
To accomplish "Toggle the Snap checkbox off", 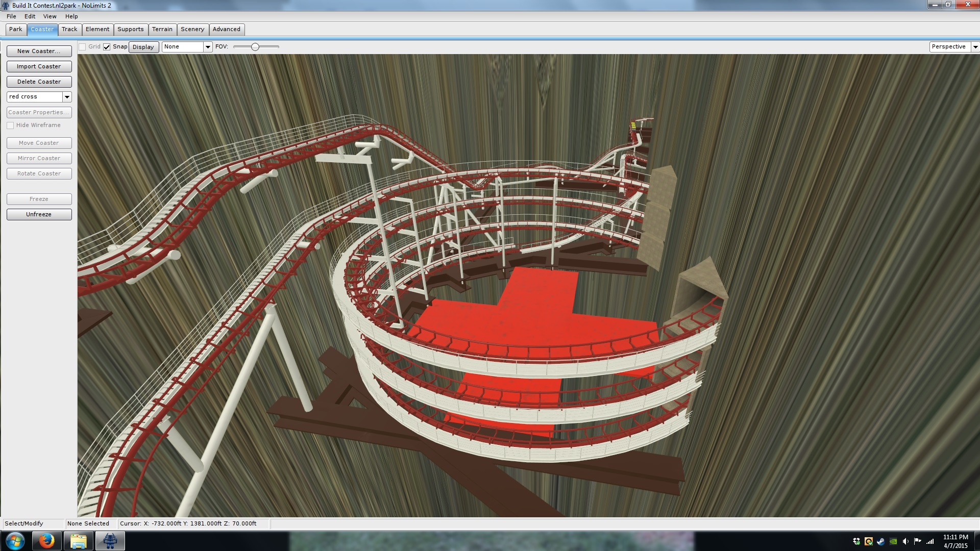I will pos(107,47).
